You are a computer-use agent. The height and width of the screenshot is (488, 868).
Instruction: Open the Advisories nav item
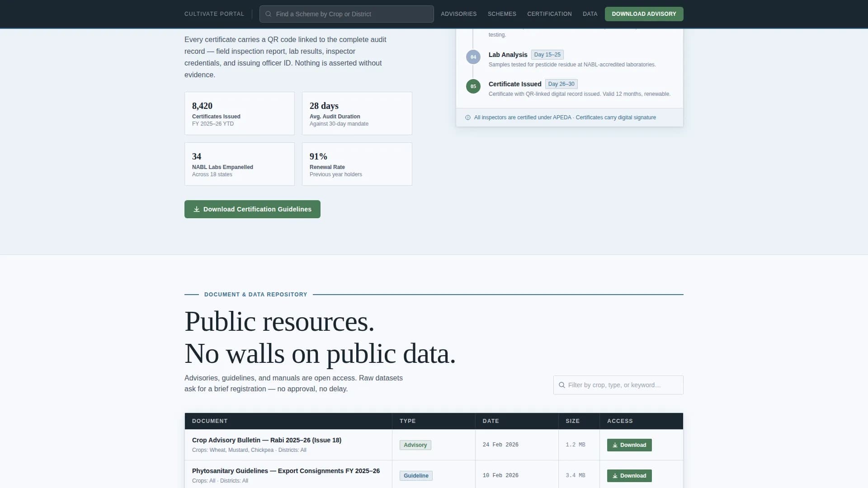point(458,14)
